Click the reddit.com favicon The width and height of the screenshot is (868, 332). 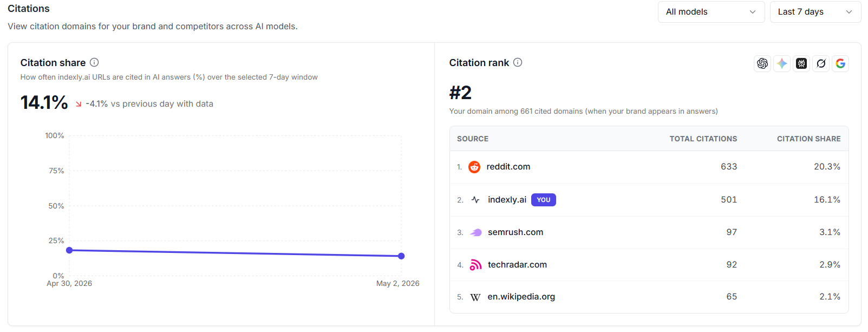point(474,167)
